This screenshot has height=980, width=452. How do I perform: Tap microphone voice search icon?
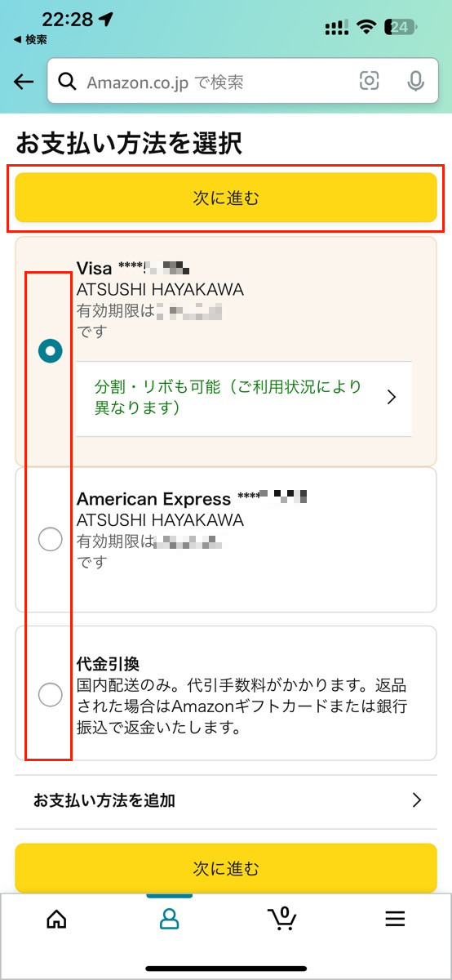pyautogui.click(x=415, y=81)
